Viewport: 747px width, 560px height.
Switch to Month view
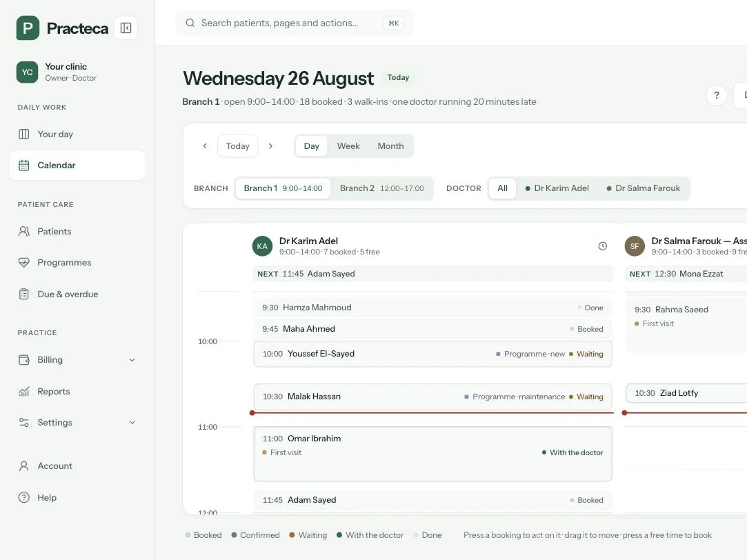pos(390,146)
